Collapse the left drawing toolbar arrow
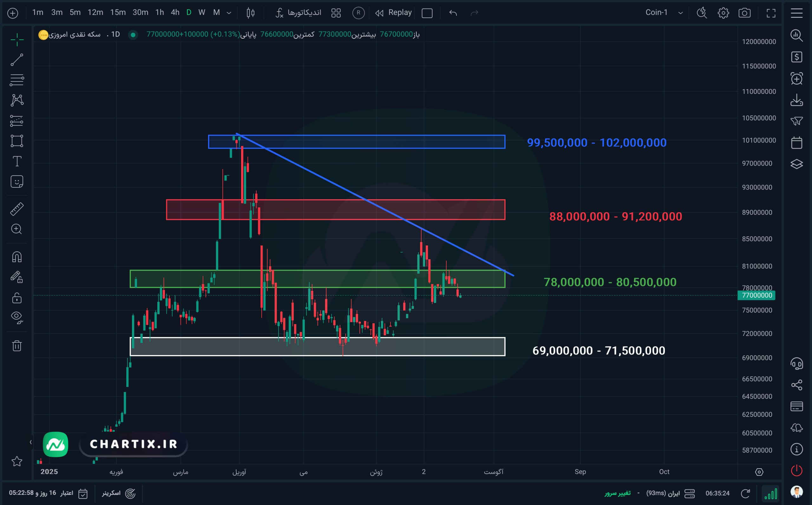 click(x=31, y=442)
